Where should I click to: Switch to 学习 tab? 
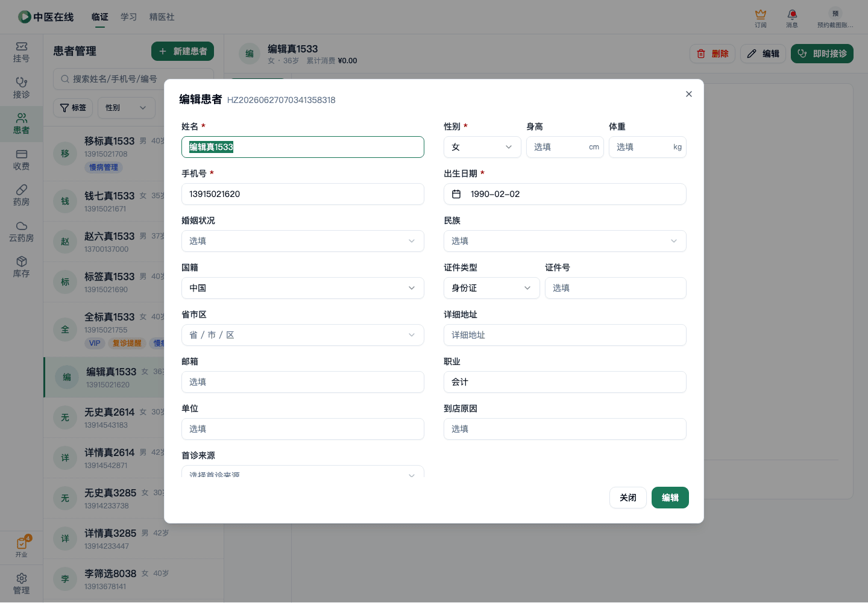129,17
